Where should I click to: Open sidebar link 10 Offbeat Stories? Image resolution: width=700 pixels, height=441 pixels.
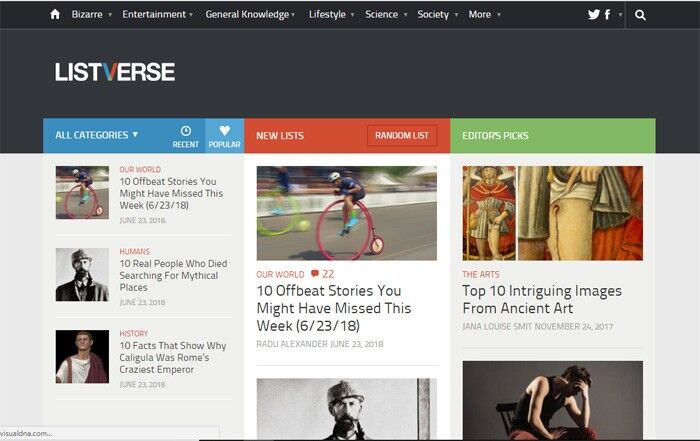click(171, 193)
